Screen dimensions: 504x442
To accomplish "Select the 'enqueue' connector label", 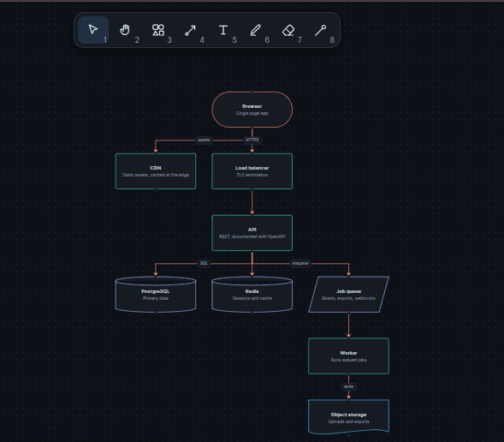I will [300, 263].
